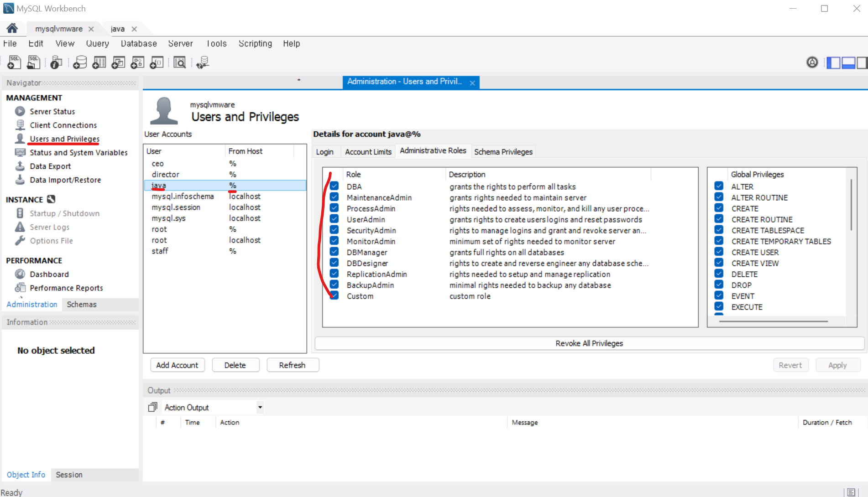
Task: Open Server Status in Navigator
Action: (52, 111)
